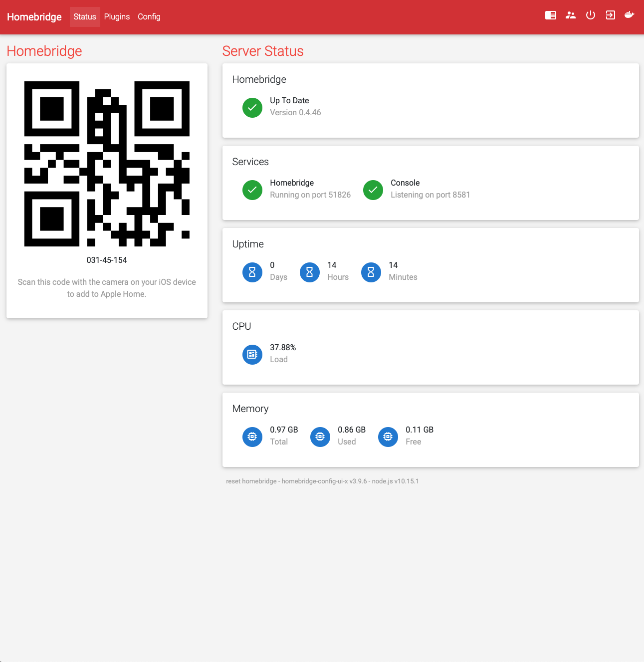Go to the Config tab
Viewport: 644px width, 662px height.
(x=149, y=17)
